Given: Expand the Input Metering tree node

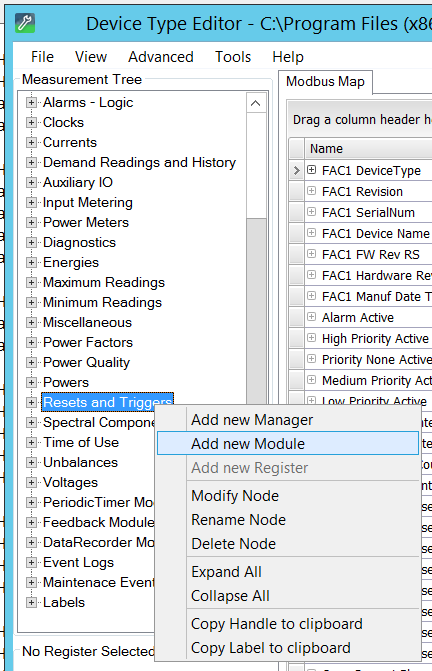Looking at the screenshot, I should coord(31,202).
